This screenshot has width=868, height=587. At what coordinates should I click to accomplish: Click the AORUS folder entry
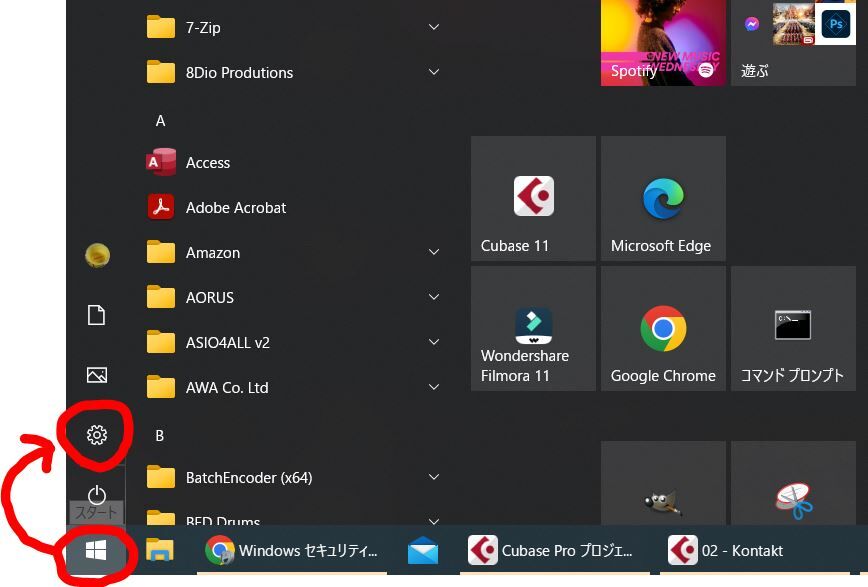coord(293,297)
